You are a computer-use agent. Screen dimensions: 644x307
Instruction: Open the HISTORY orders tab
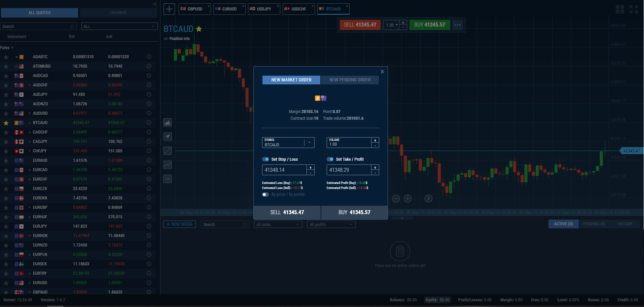pos(624,224)
